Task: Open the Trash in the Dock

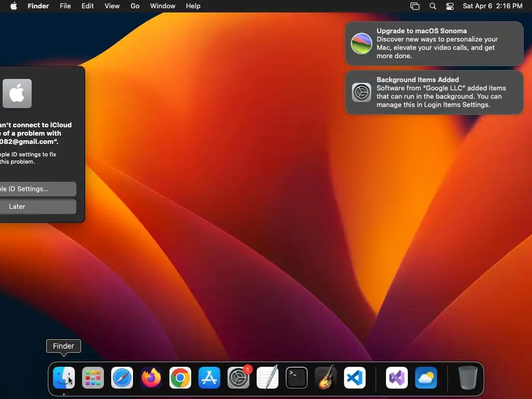Action: [x=468, y=378]
